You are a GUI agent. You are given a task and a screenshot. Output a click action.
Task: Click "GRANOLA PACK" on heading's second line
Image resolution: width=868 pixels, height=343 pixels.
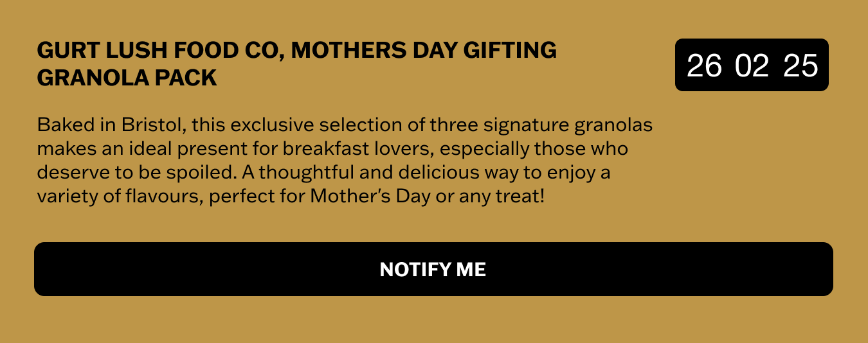click(127, 78)
